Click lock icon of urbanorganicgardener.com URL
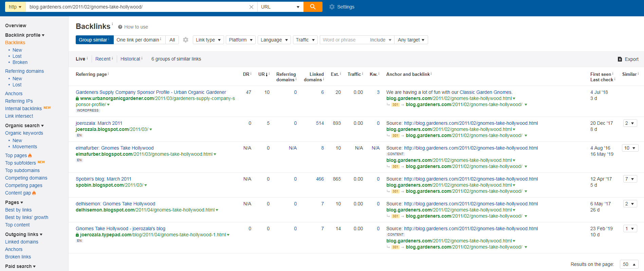Viewport: 644px width, 271px height. [x=77, y=98]
